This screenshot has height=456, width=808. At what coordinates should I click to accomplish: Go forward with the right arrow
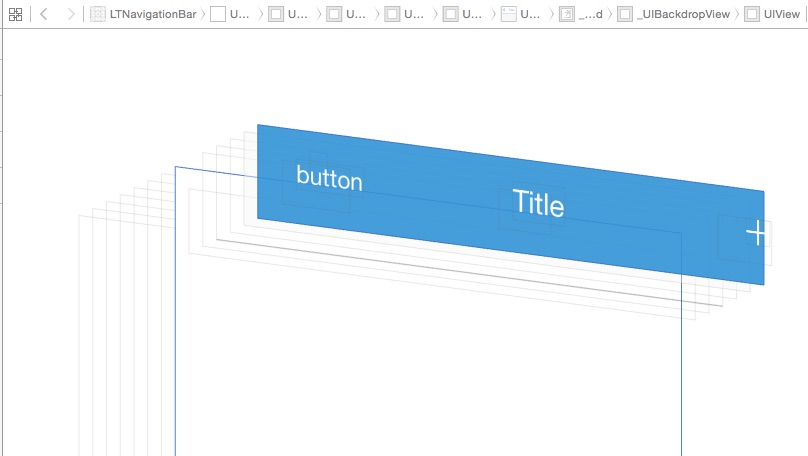(70, 14)
